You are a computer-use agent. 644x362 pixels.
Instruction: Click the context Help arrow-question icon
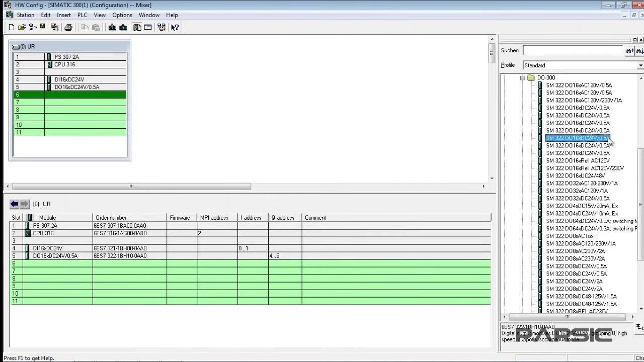coord(175,28)
